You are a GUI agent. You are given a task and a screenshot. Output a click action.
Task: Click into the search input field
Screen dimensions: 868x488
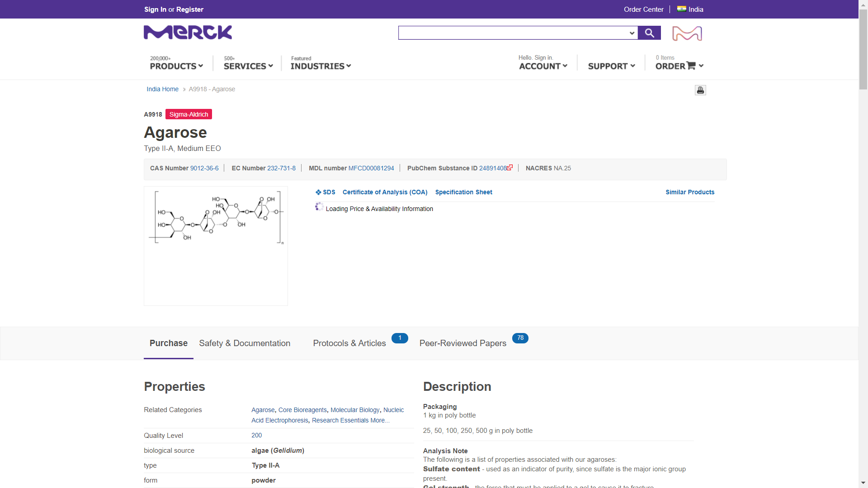coord(513,33)
